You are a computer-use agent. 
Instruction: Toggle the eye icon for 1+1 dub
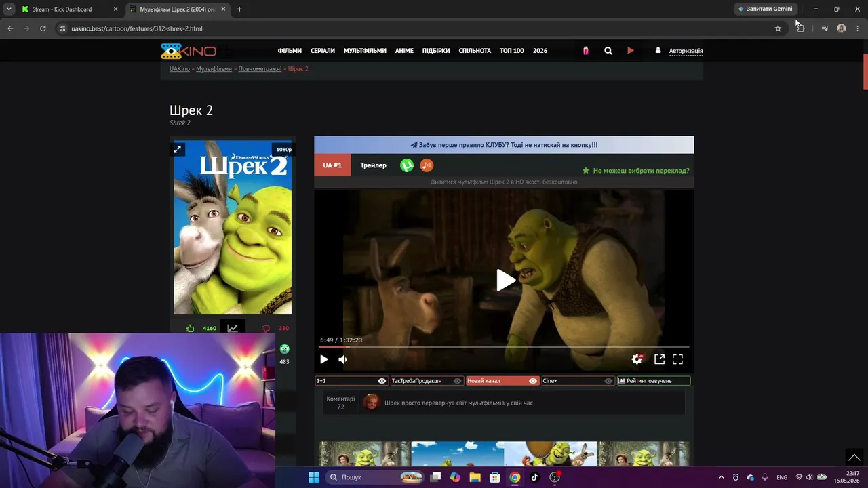click(x=382, y=381)
